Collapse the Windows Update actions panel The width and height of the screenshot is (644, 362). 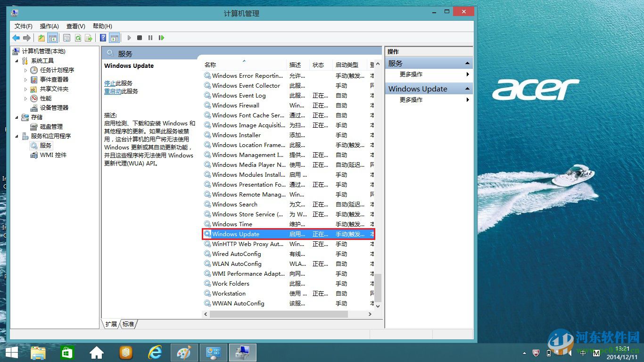click(467, 89)
